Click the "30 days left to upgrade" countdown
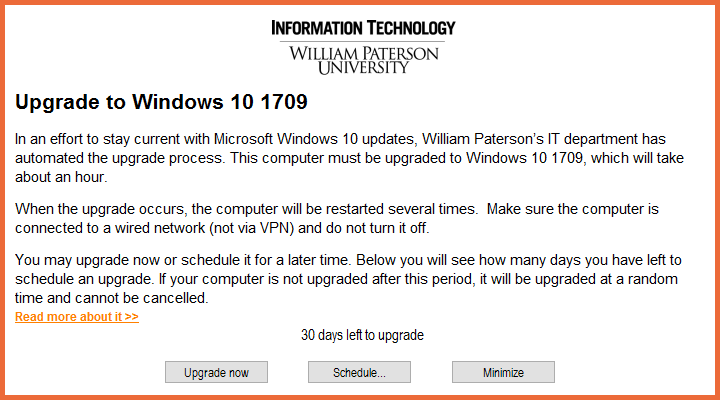 362,335
